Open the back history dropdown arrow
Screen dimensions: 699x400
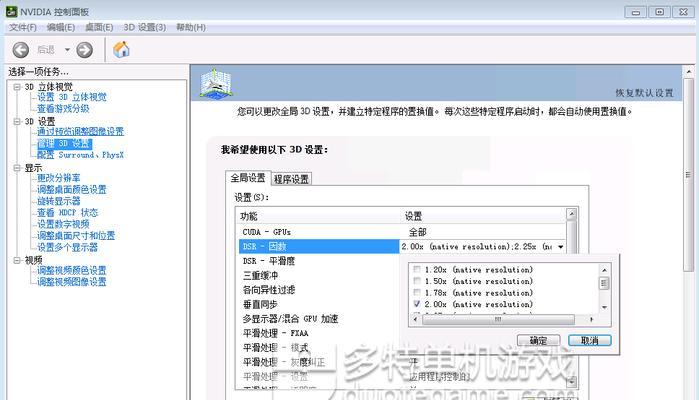pyautogui.click(x=67, y=49)
